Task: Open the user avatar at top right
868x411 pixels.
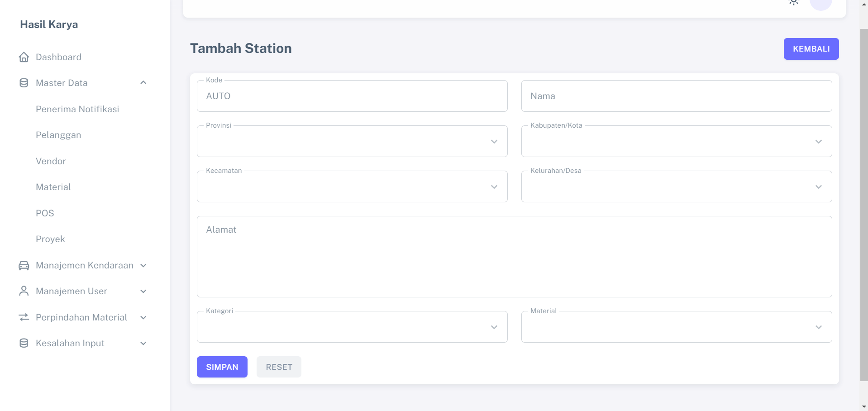Action: pyautogui.click(x=820, y=3)
